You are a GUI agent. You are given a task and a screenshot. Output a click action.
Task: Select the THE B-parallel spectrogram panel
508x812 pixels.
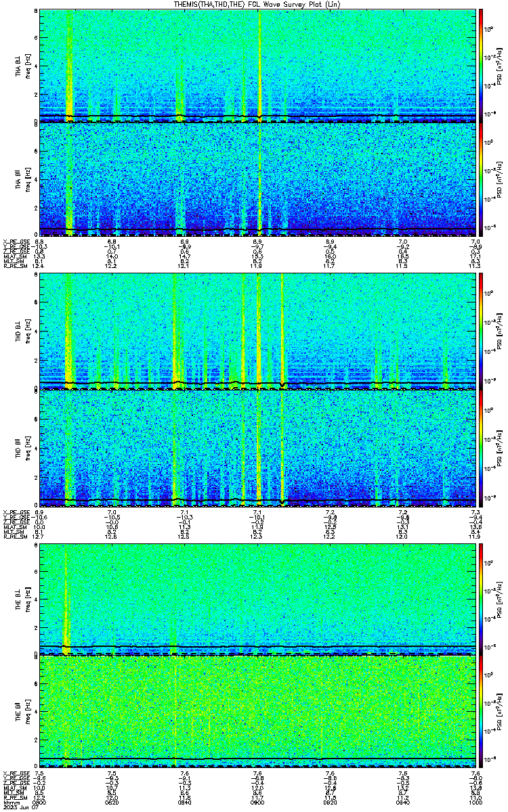click(x=257, y=711)
